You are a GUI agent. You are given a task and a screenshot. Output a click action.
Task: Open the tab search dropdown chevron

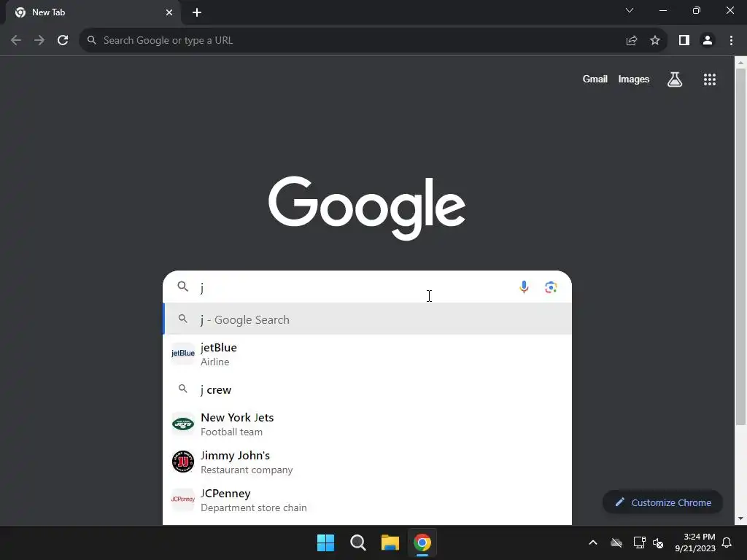pos(630,10)
